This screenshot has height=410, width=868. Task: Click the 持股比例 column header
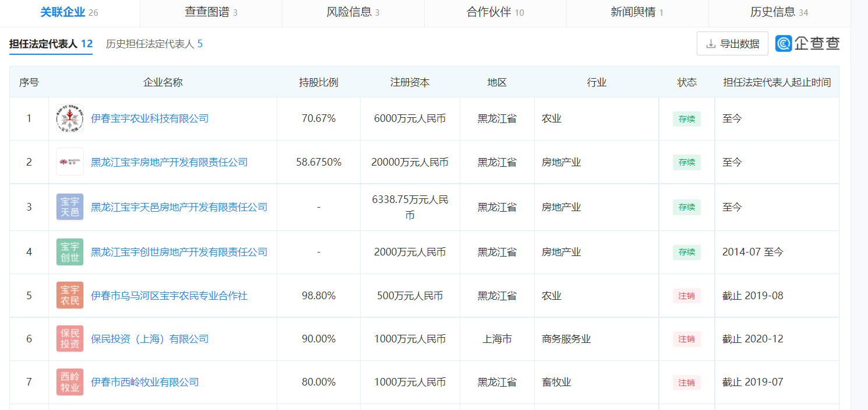click(319, 82)
